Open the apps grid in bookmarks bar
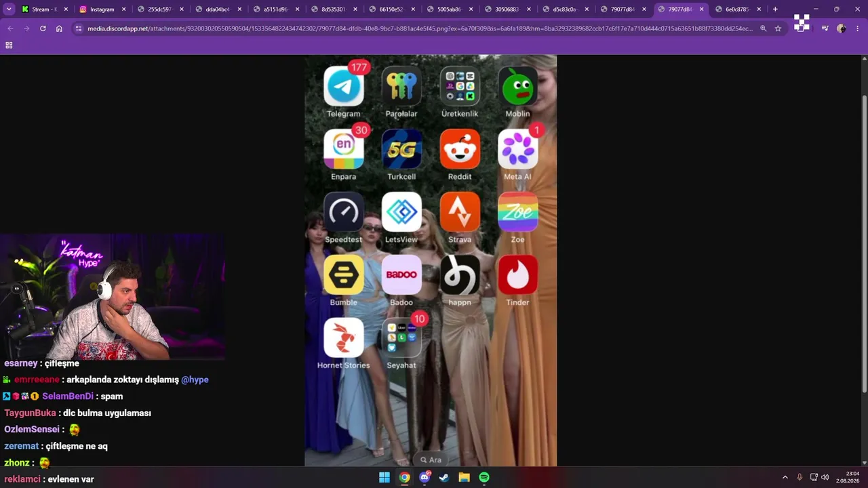The width and height of the screenshot is (868, 488). tap(9, 45)
